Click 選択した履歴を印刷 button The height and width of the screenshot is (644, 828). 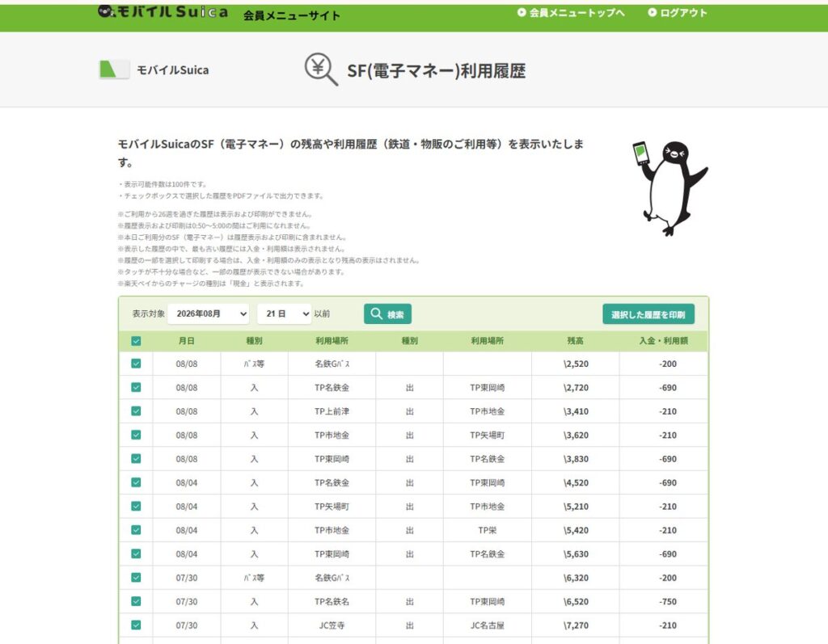point(648,314)
